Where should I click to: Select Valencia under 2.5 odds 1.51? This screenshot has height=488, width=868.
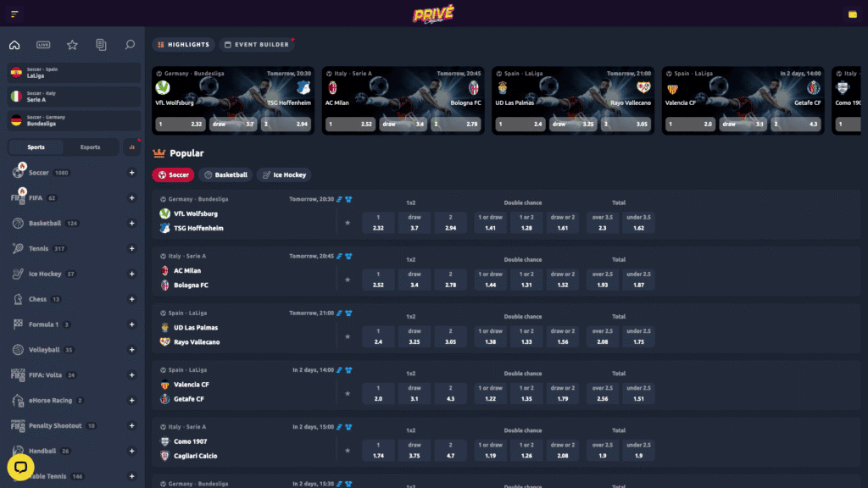[x=638, y=394]
